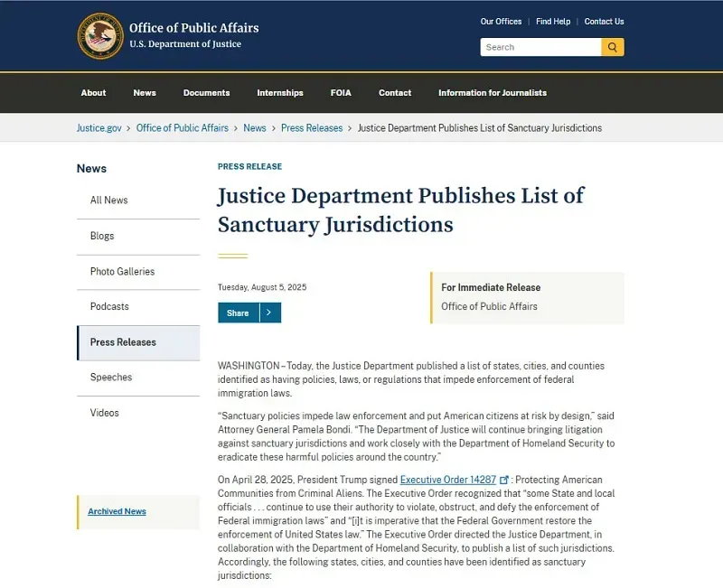The height and width of the screenshot is (588, 723).
Task: Open the Internships menu item
Action: click(x=280, y=93)
